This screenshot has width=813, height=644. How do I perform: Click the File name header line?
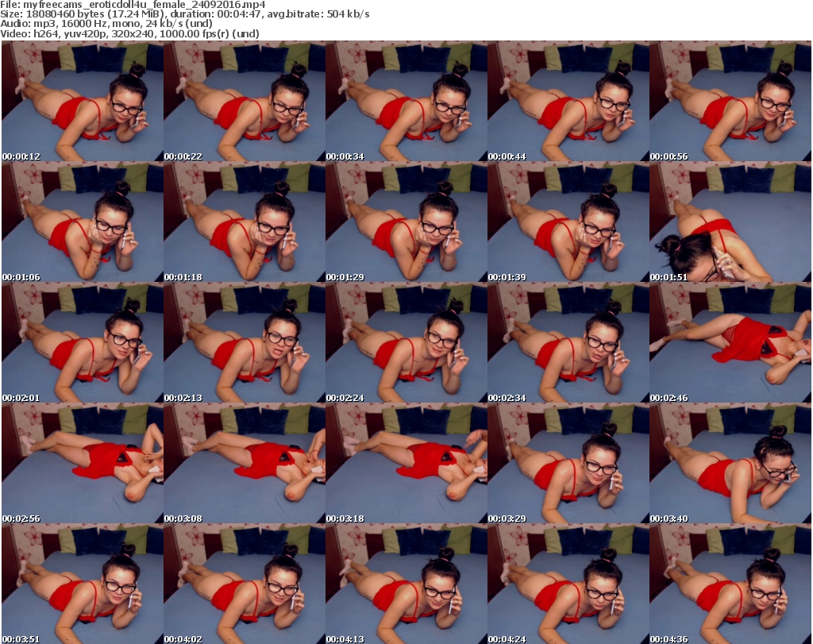click(133, 5)
